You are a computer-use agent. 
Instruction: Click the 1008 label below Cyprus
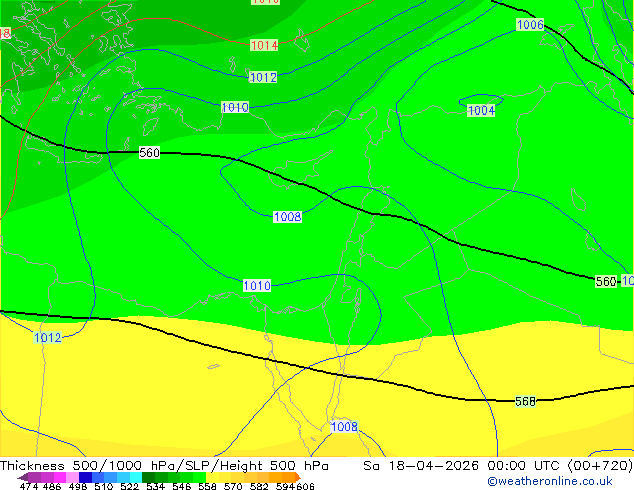tap(287, 217)
